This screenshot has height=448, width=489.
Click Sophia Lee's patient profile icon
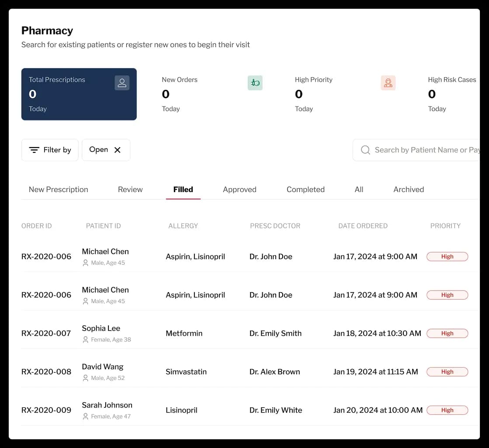(86, 339)
